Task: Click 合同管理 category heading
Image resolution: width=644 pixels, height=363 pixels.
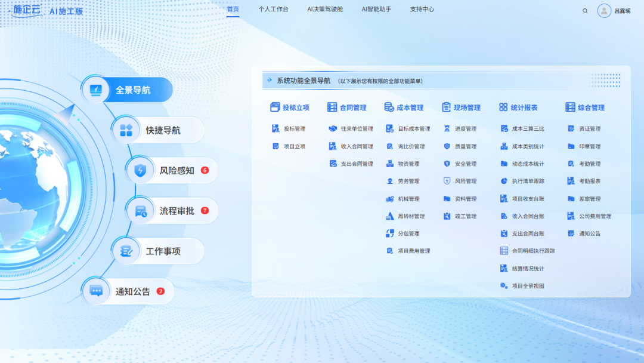Action: pos(347,107)
